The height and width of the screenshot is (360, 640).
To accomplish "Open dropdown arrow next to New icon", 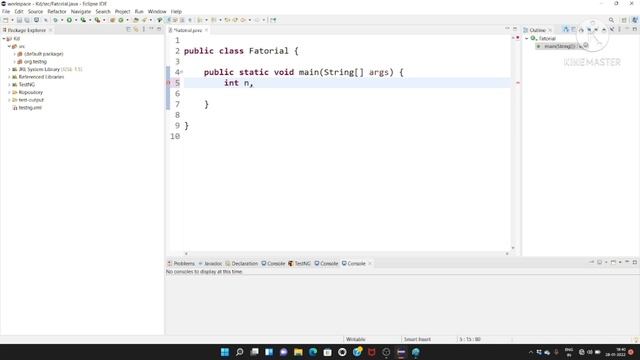I will tap(12, 20).
